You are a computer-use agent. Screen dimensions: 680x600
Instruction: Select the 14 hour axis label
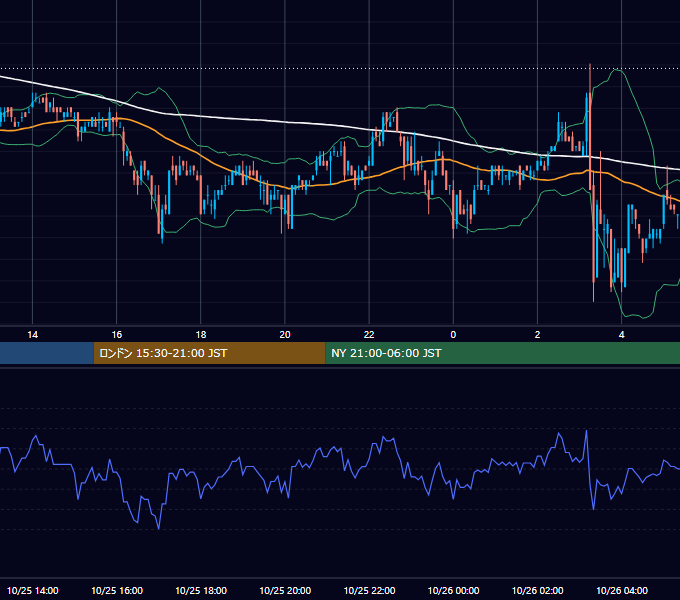click(x=33, y=335)
